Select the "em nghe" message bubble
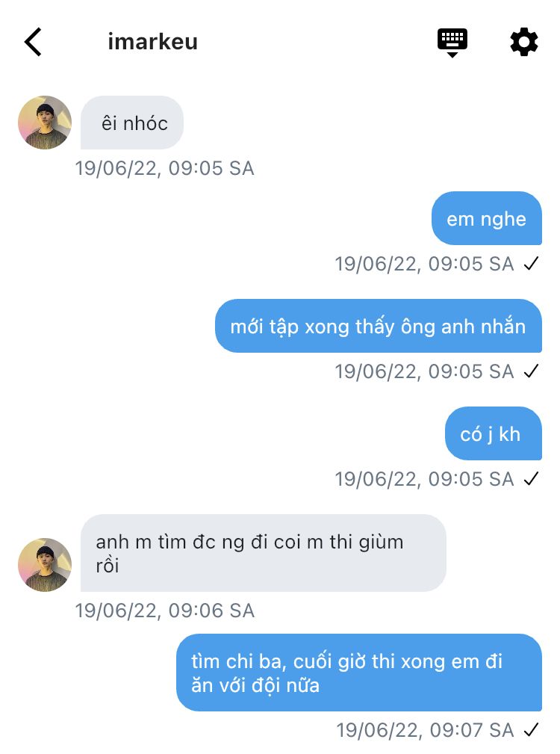560x754 pixels. [x=486, y=218]
